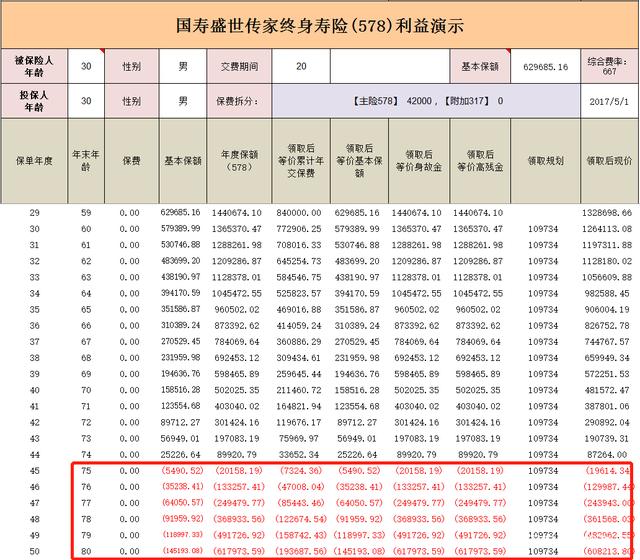Click the 领取规划 column header
Screen dimensions: 640x560
[545, 161]
